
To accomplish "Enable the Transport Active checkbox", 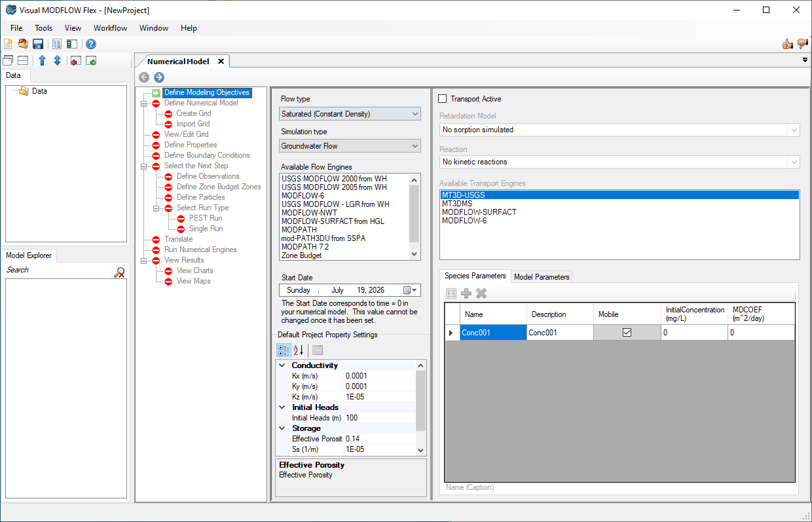I will coord(443,99).
